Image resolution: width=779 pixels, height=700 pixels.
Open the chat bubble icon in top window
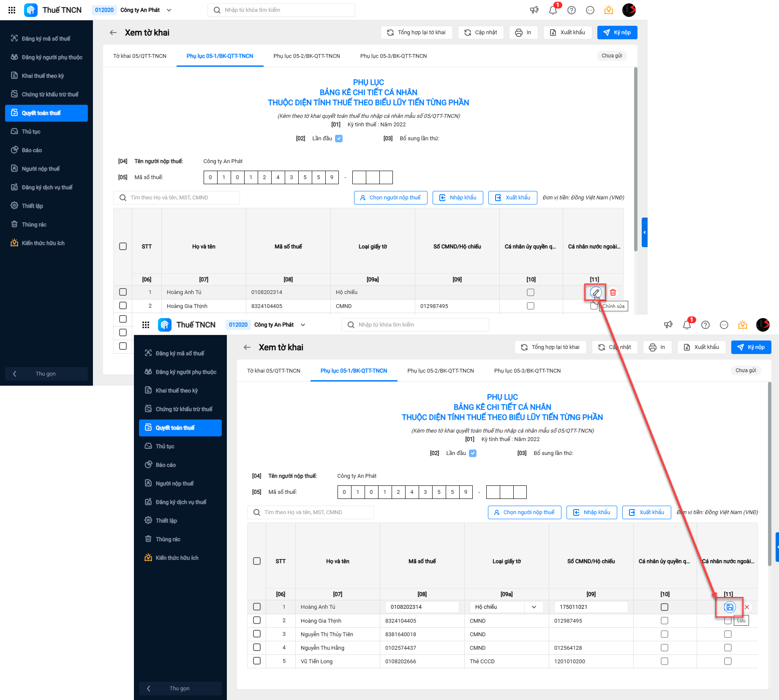590,10
